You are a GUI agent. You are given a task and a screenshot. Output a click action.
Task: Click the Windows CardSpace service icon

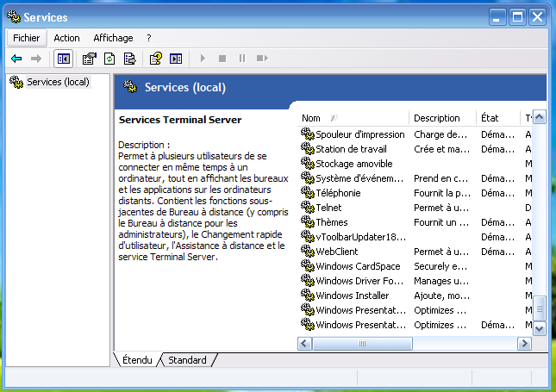point(308,266)
